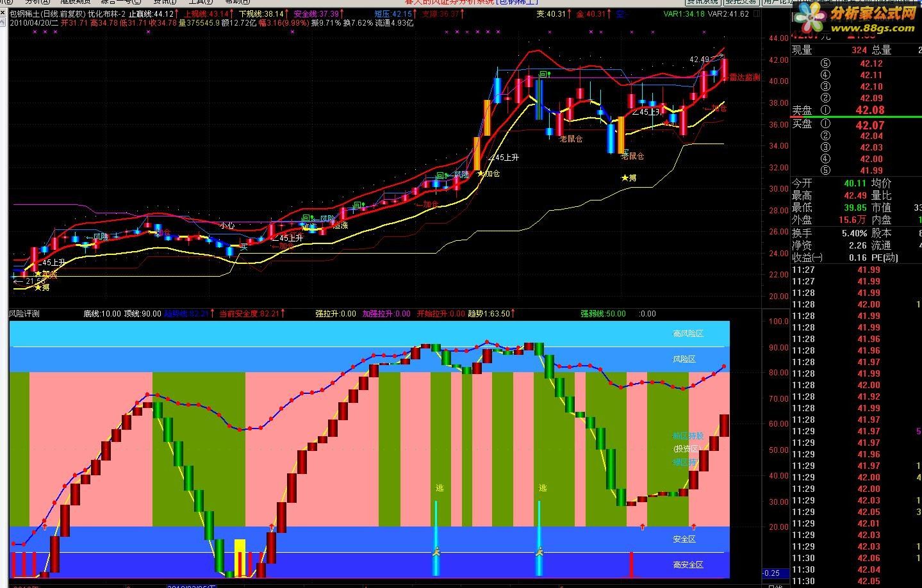
Task: Click the 外盘 15.6万 value
Action: tap(854, 220)
